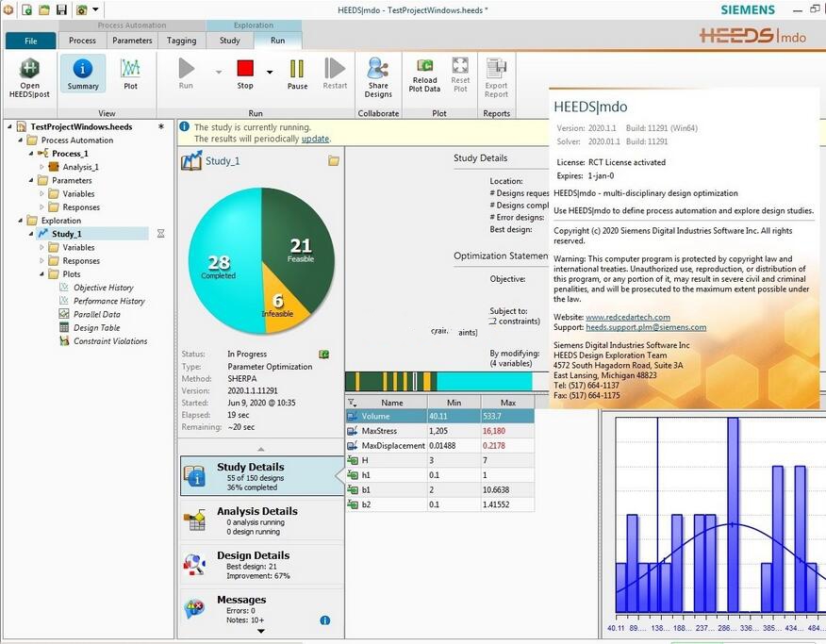
Task: Pause the running study
Action: click(x=297, y=74)
